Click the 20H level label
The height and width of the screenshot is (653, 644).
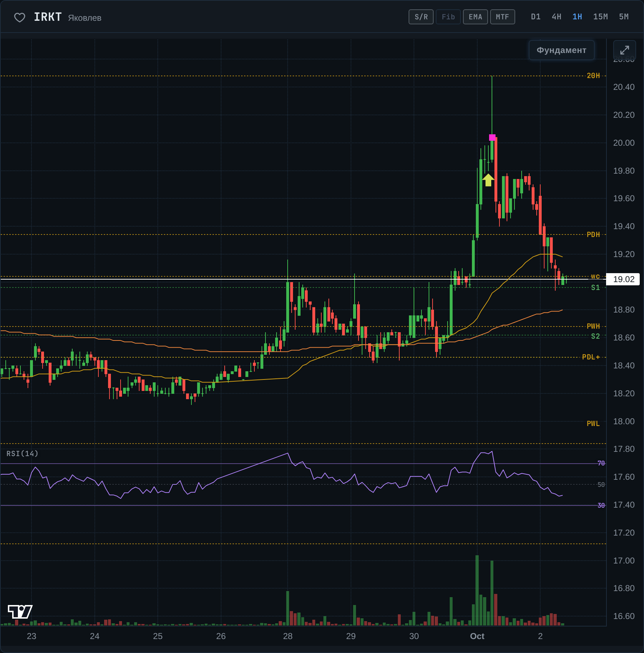point(593,76)
